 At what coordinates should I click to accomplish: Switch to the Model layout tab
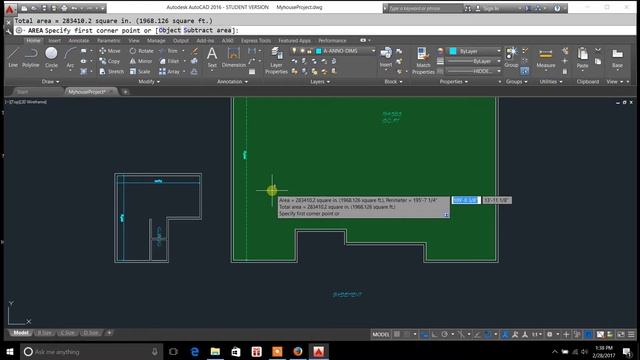click(21, 333)
